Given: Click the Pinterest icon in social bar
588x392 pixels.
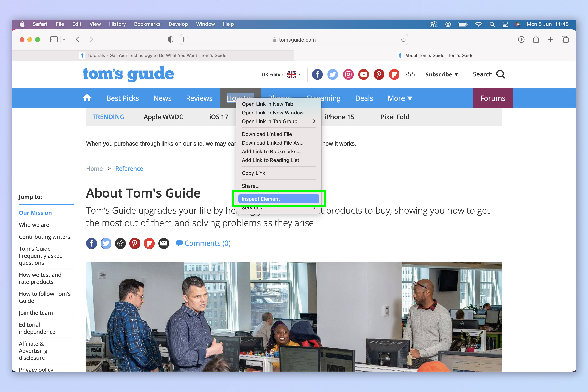Looking at the screenshot, I should [x=135, y=243].
